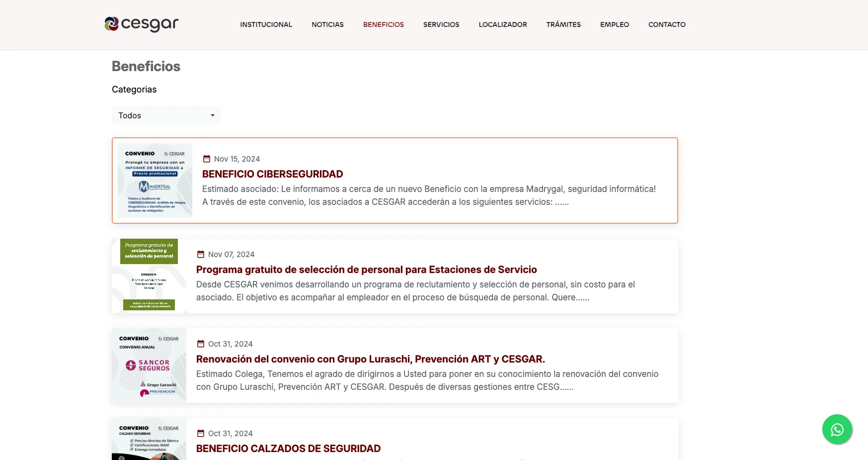Click the 'Estimado Colega' convenio excerpt

click(427, 380)
